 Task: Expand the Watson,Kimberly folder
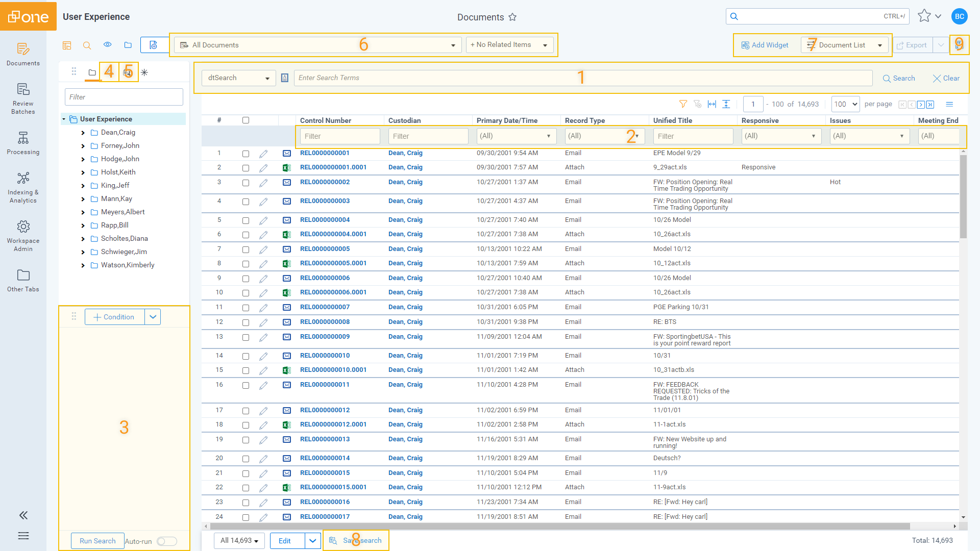(x=83, y=265)
